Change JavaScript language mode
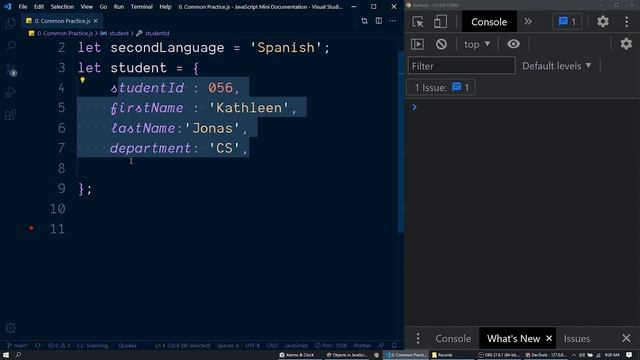Viewport: 640px width, 360px height. [x=296, y=345]
